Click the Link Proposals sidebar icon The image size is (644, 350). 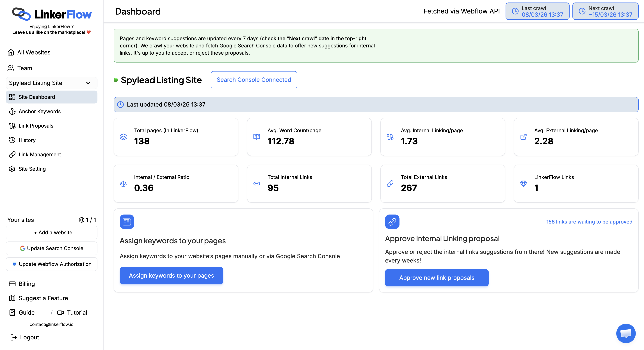[x=12, y=126]
